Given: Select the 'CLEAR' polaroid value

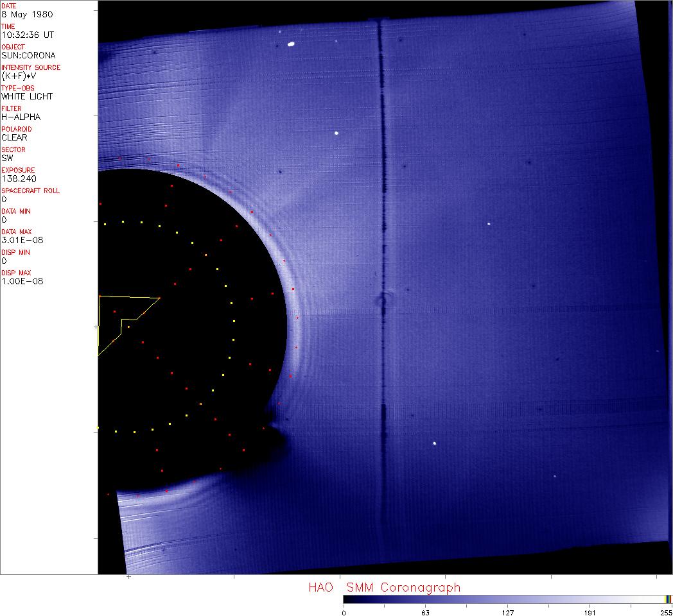Looking at the screenshot, I should pyautogui.click(x=14, y=137).
